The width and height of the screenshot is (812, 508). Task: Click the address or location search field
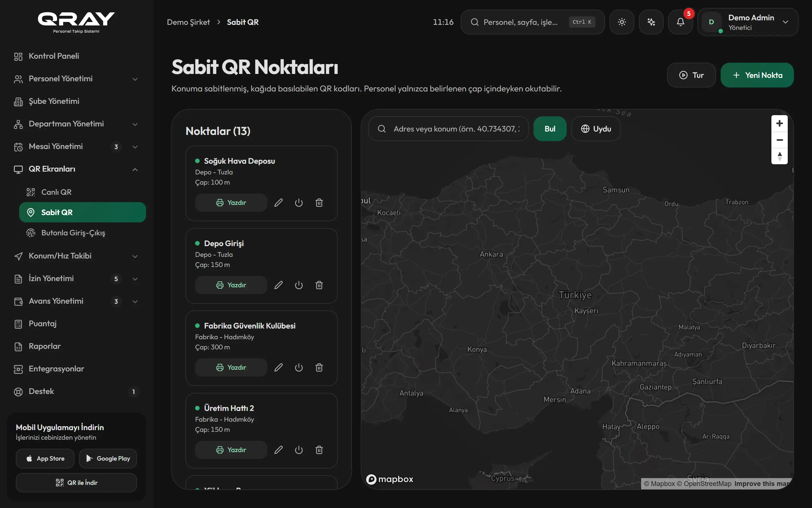coord(448,129)
